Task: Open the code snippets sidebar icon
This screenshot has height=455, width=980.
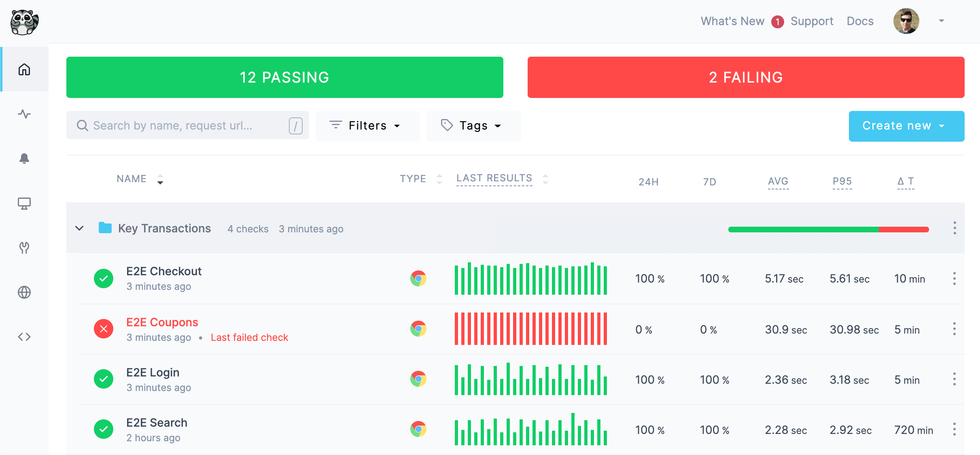Action: pos(24,337)
